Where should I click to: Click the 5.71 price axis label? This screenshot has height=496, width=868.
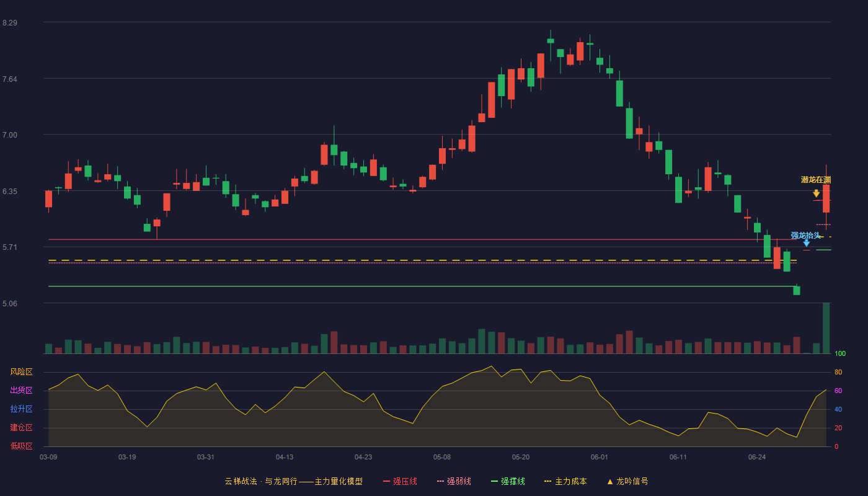(x=10, y=247)
